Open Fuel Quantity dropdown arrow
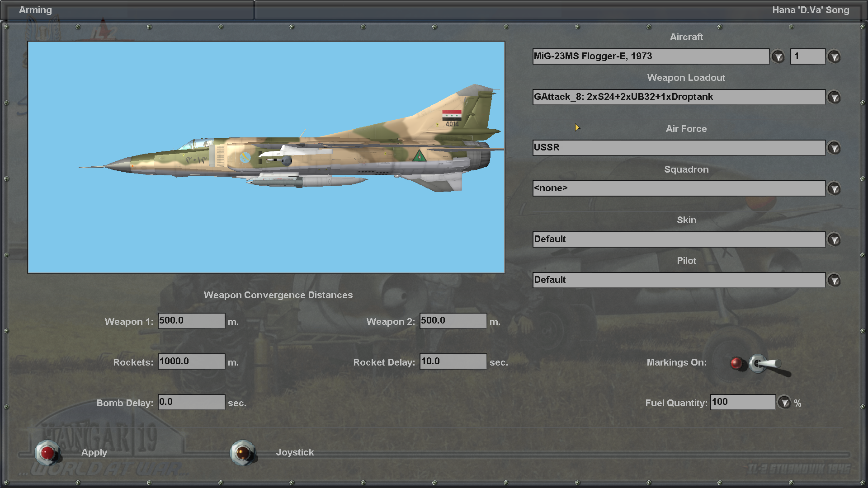This screenshot has height=488, width=868. tap(784, 402)
